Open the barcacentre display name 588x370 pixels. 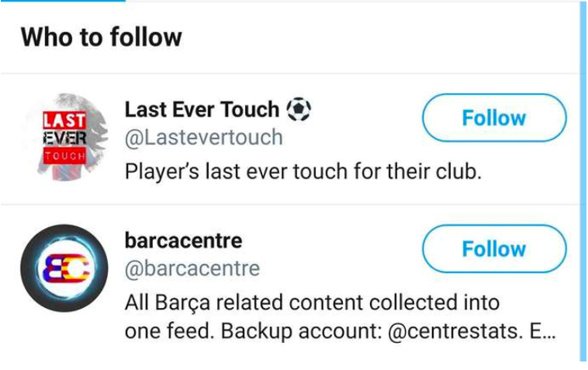click(183, 240)
